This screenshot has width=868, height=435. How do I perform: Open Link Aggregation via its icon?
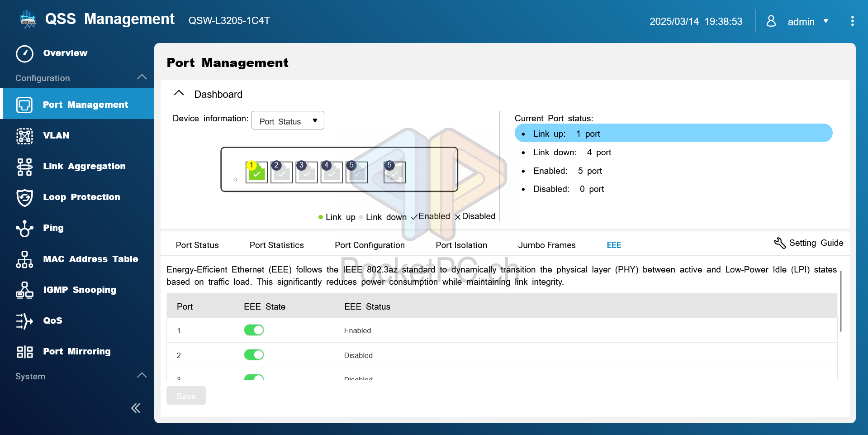24,167
